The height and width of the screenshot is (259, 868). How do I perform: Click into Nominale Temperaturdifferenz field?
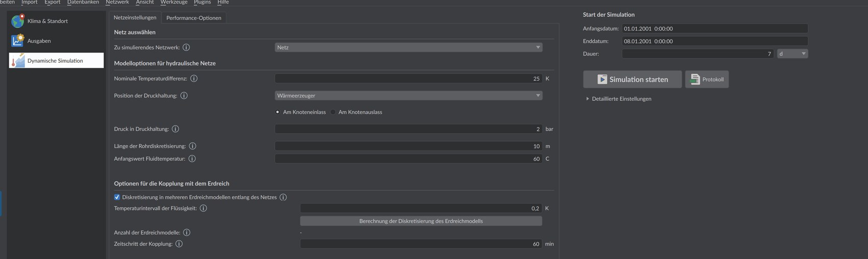408,79
